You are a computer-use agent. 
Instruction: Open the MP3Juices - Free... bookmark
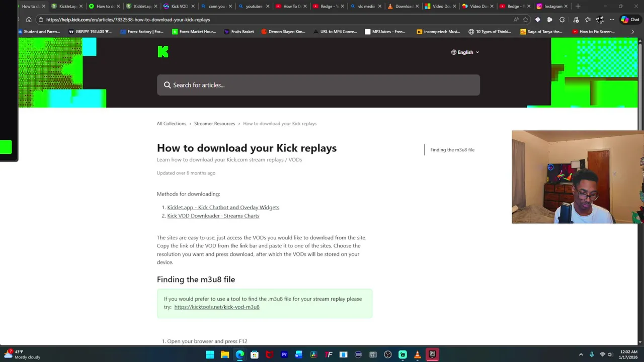(385, 31)
